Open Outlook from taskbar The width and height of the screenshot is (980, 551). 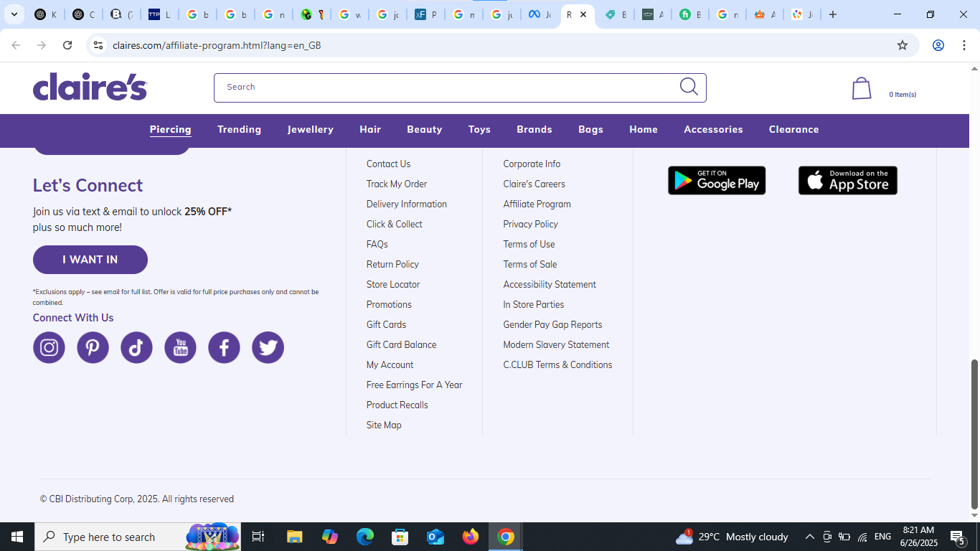tap(435, 537)
